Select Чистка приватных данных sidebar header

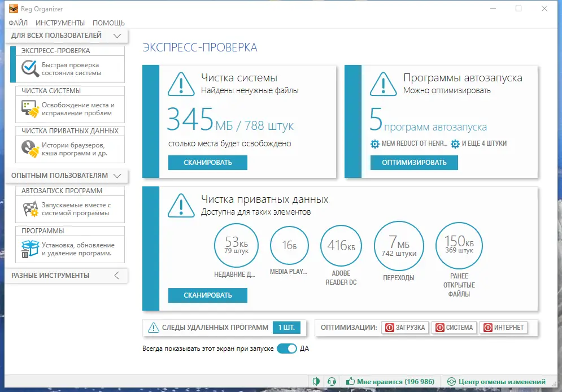click(70, 131)
